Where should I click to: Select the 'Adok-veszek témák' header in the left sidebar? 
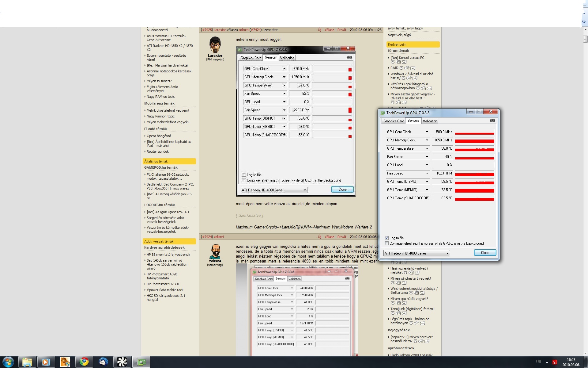coord(169,241)
